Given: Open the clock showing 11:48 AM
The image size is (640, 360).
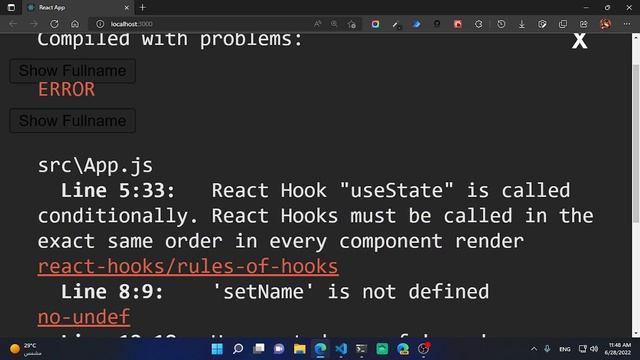Looking at the screenshot, I should pyautogui.click(x=618, y=349).
